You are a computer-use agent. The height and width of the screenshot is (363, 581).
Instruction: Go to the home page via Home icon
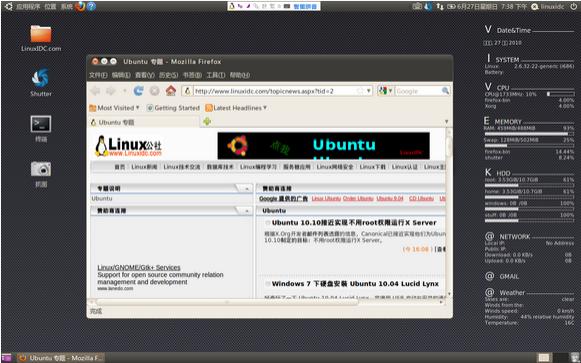(x=170, y=91)
